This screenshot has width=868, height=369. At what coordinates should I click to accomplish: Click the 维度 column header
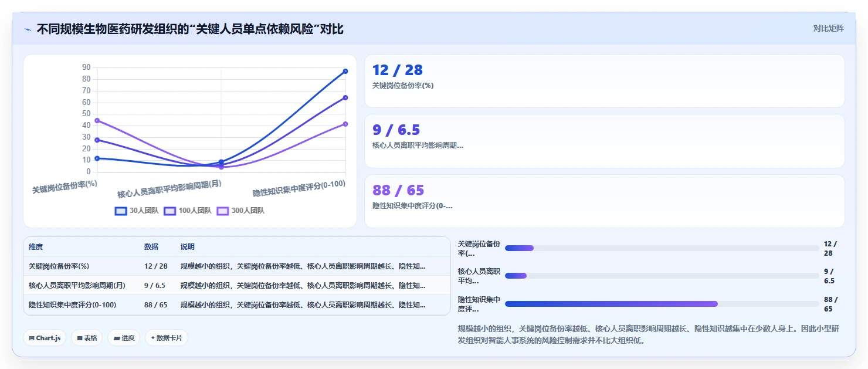[x=36, y=247]
